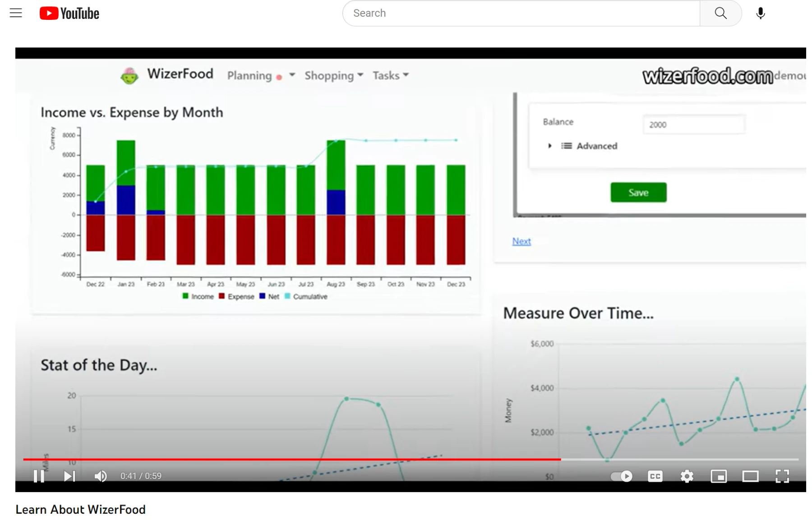Enter full screen mode
The image size is (812, 520).
[782, 476]
